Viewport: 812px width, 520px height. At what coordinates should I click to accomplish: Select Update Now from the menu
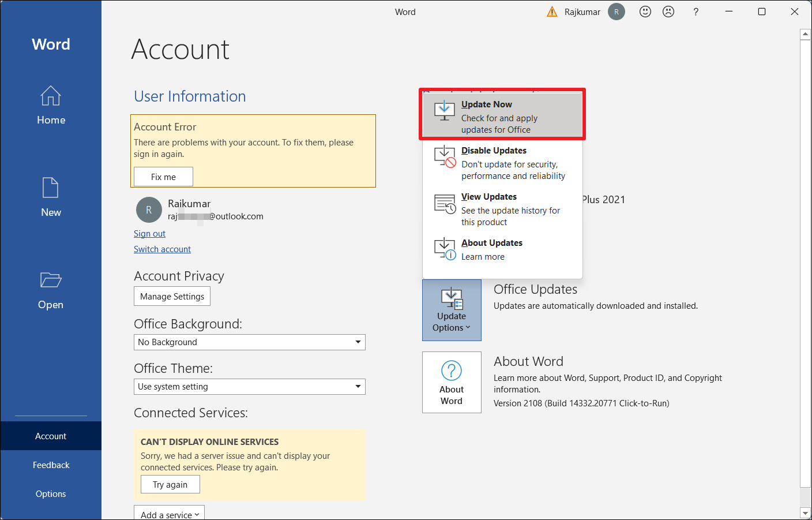pos(502,116)
